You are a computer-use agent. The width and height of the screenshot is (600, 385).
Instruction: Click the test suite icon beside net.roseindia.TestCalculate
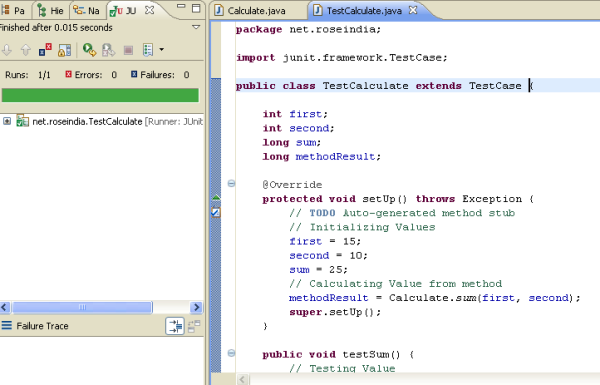(x=23, y=121)
